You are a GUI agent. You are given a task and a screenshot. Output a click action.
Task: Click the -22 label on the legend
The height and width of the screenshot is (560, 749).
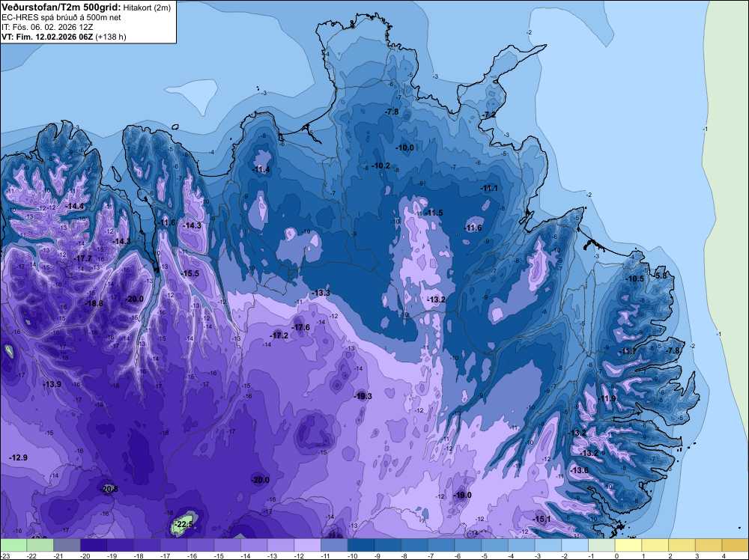pos(32,556)
